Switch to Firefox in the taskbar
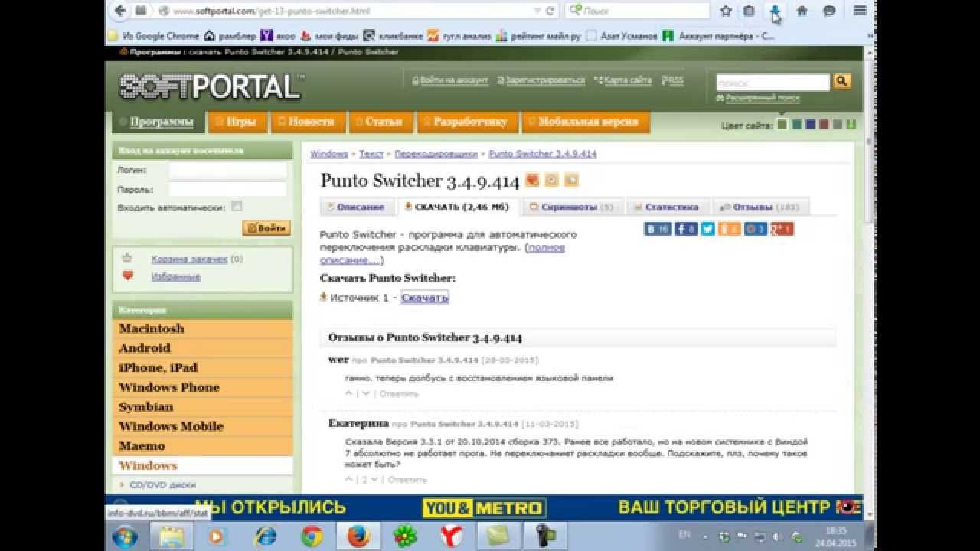The width and height of the screenshot is (980, 551). pyautogui.click(x=358, y=537)
